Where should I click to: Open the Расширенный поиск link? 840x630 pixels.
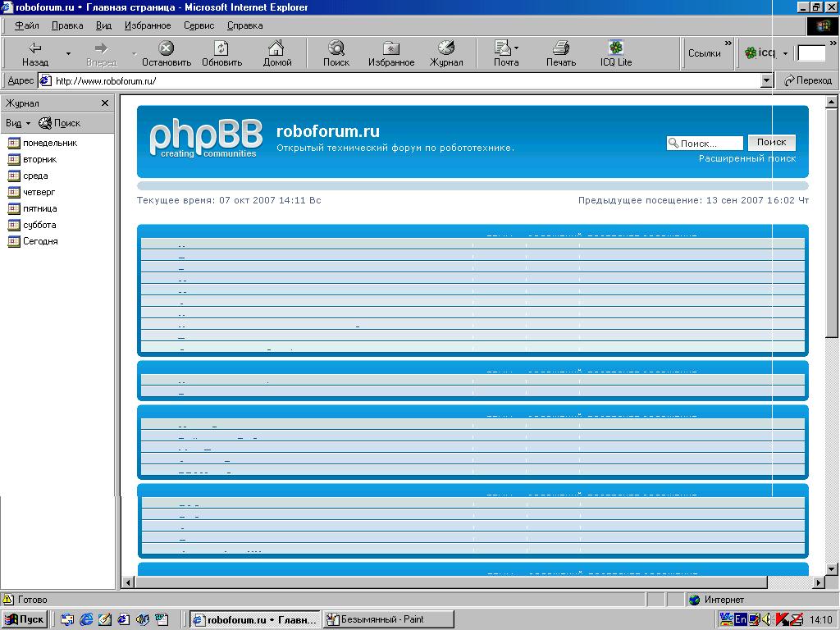tap(746, 158)
